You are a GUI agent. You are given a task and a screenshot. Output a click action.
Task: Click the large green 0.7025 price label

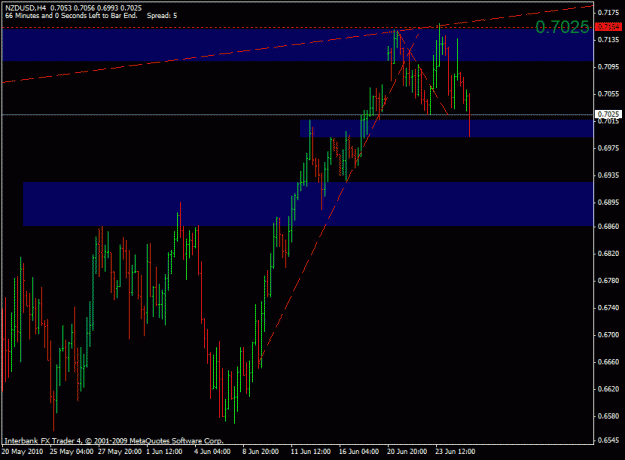[x=562, y=27]
